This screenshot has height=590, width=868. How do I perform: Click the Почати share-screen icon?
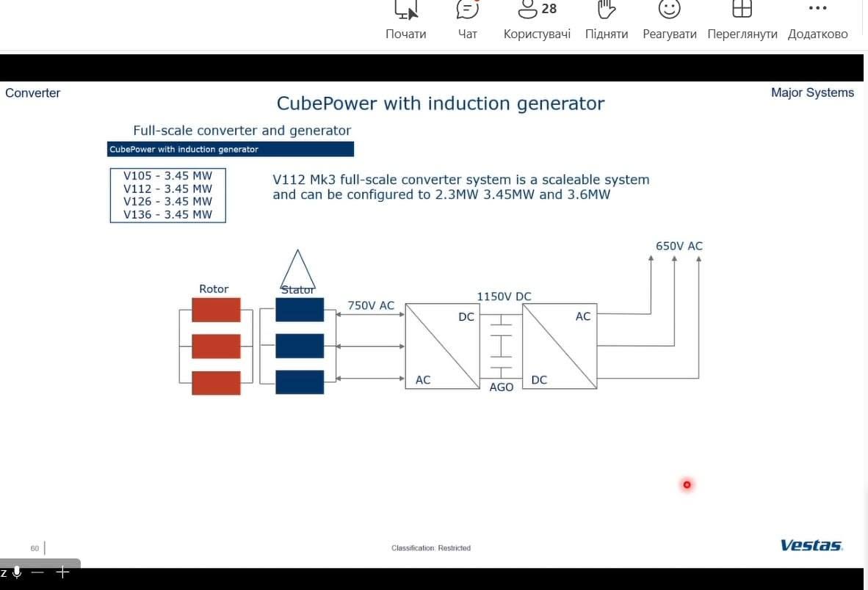coord(406,10)
